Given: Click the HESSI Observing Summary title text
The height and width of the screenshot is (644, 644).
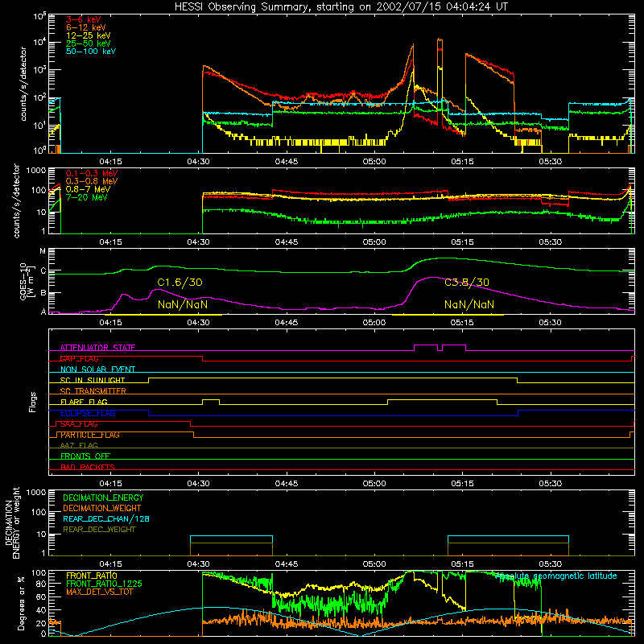Looking at the screenshot, I should 341,7.
